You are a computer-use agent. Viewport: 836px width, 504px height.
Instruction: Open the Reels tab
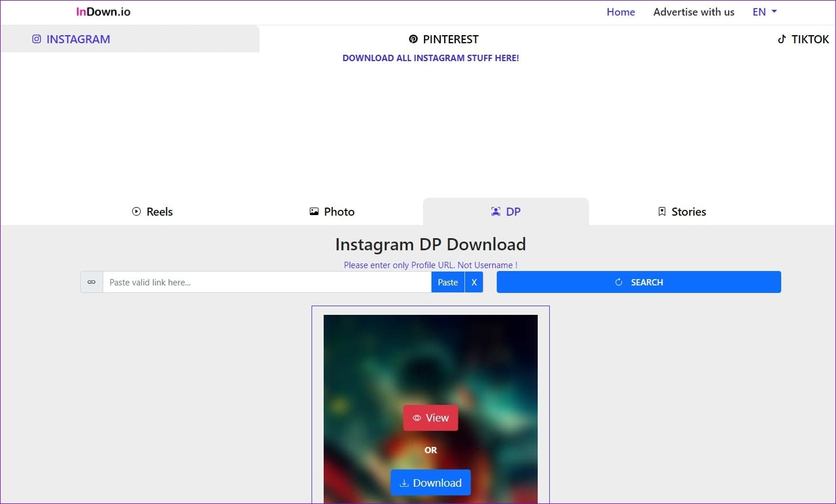tap(152, 212)
